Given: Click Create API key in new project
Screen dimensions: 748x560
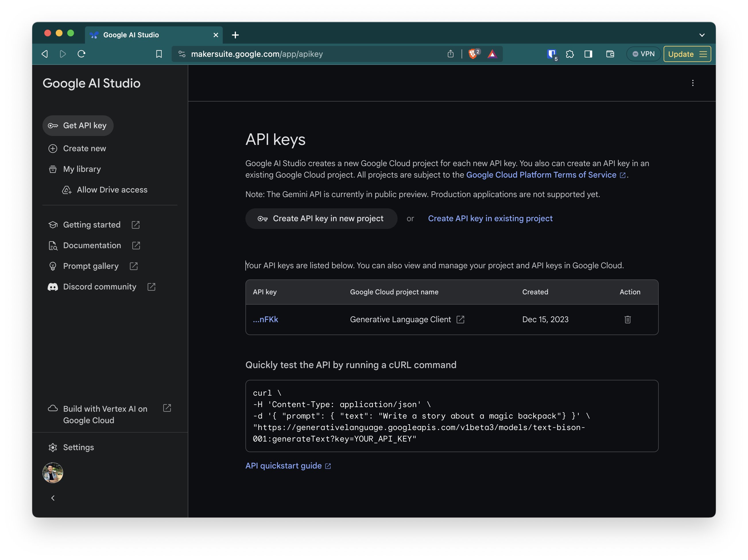Looking at the screenshot, I should [x=321, y=219].
